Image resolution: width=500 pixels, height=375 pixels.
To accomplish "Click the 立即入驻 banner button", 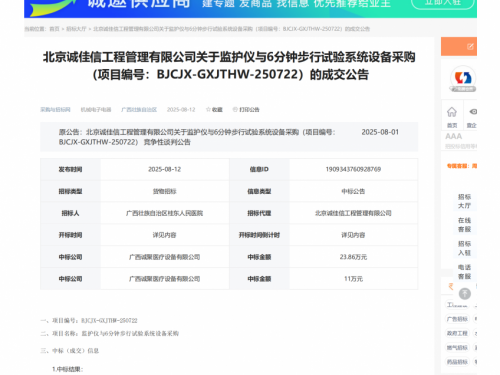I will 443,3.
